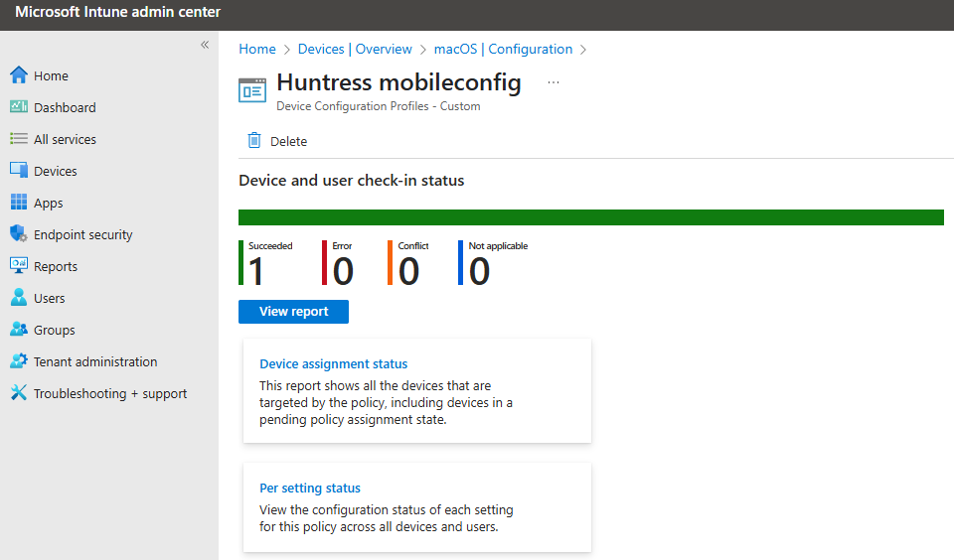Image resolution: width=954 pixels, height=560 pixels.
Task: Collapse the sidebar with double chevron
Action: pyautogui.click(x=205, y=45)
